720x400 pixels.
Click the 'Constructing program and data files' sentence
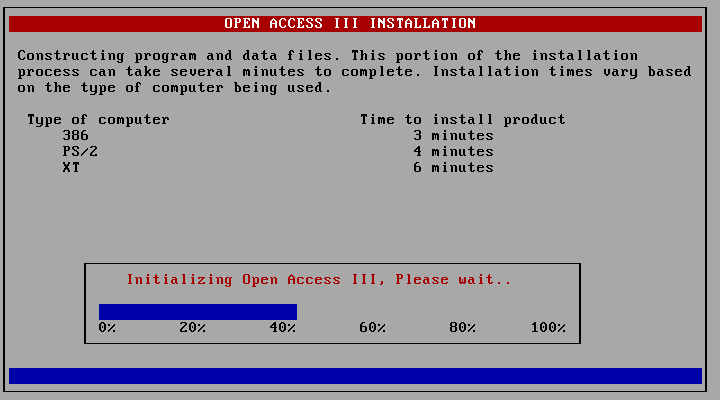coord(179,56)
